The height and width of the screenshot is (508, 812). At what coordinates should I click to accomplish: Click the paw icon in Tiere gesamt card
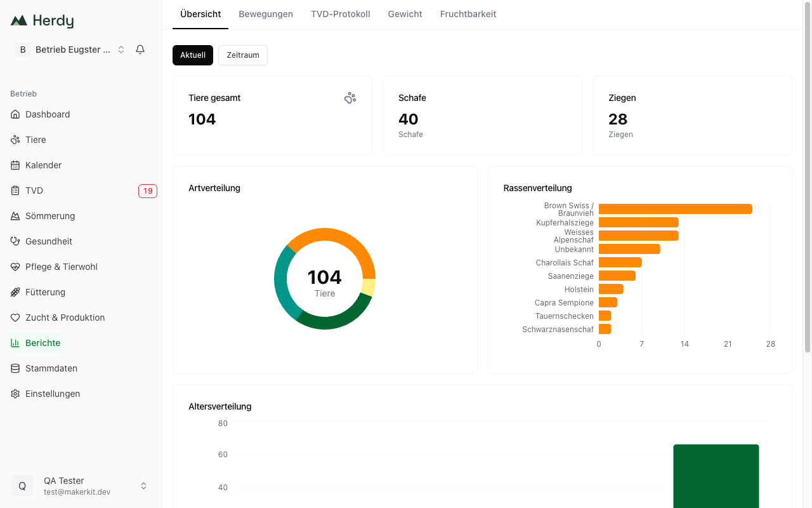[x=350, y=98]
